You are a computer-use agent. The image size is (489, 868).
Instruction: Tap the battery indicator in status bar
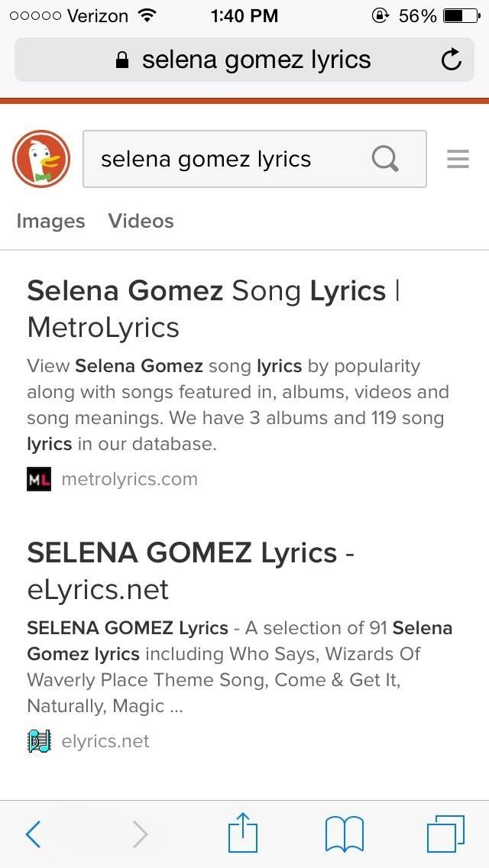(461, 15)
